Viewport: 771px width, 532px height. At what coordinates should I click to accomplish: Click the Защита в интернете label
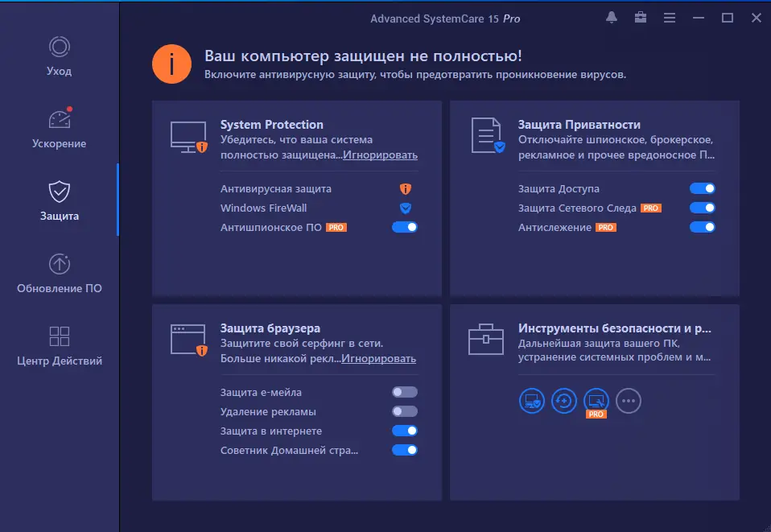(271, 431)
